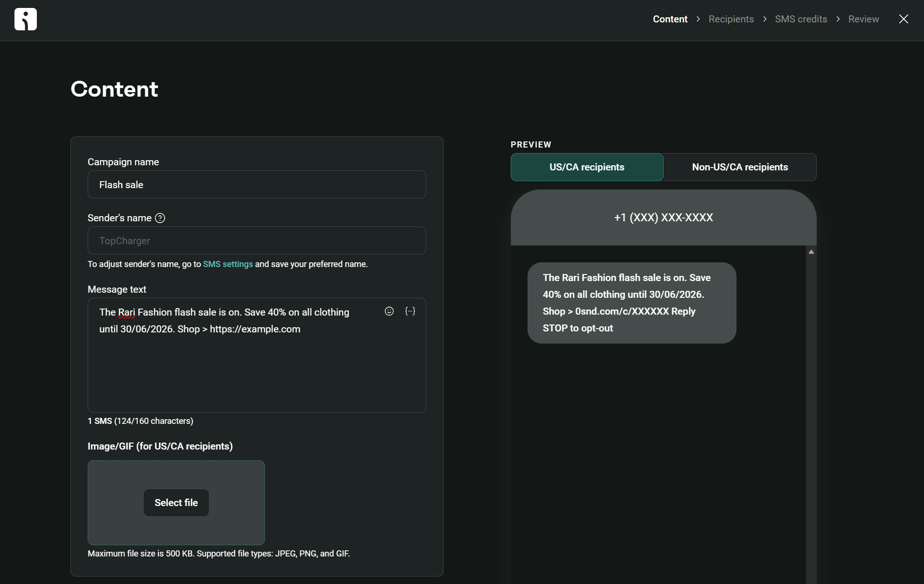The width and height of the screenshot is (924, 584).
Task: Open the SMS settings link
Action: pos(228,264)
